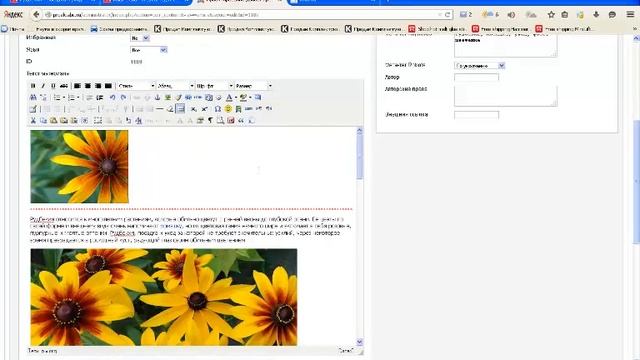640x360 pixels.
Task: Copy the selection in the editor
Action: (43, 120)
